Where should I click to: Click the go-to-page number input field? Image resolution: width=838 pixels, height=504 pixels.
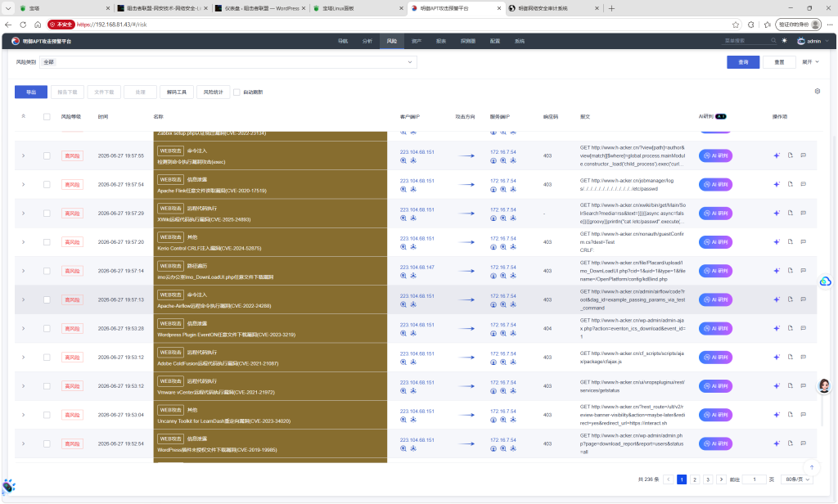[754, 479]
